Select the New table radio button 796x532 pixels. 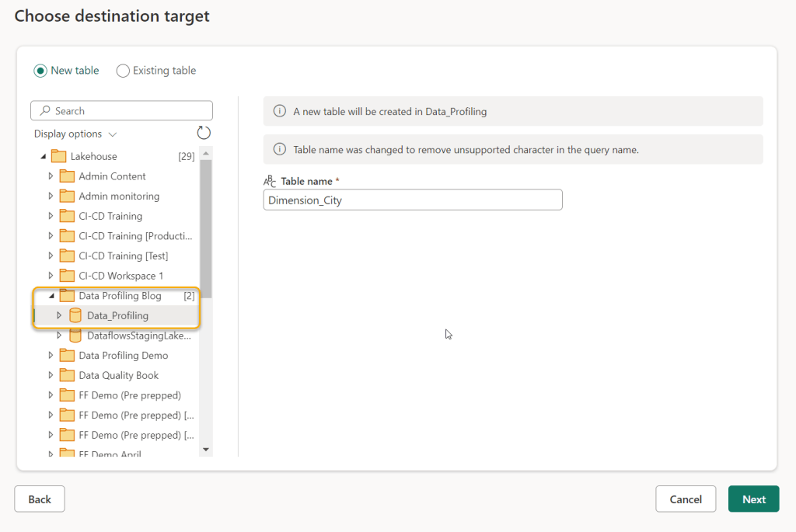coord(40,71)
